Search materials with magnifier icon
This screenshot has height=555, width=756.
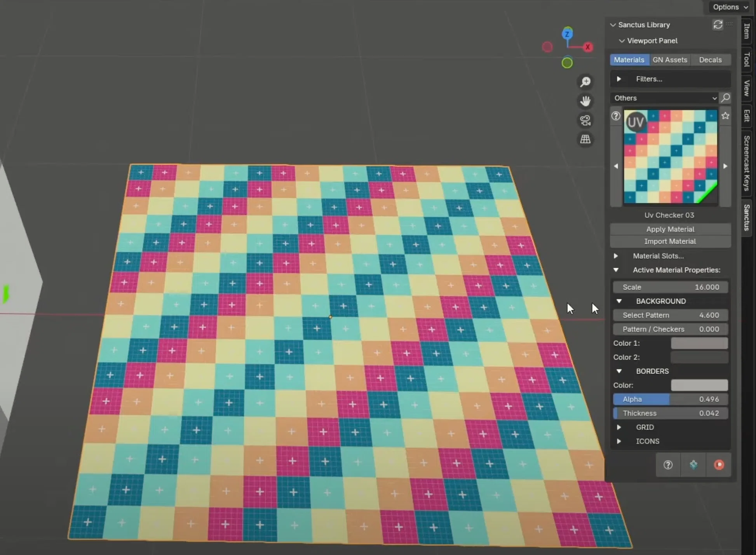725,98
